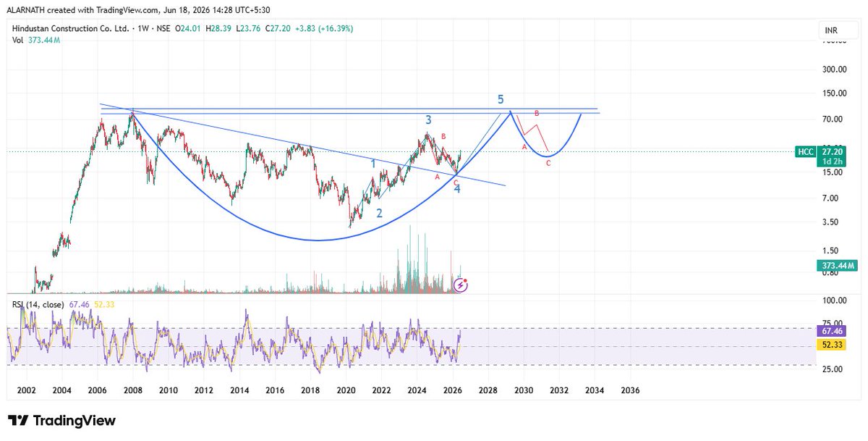Click the 7.00 price axis label
This screenshot has width=868, height=441.
(x=831, y=198)
